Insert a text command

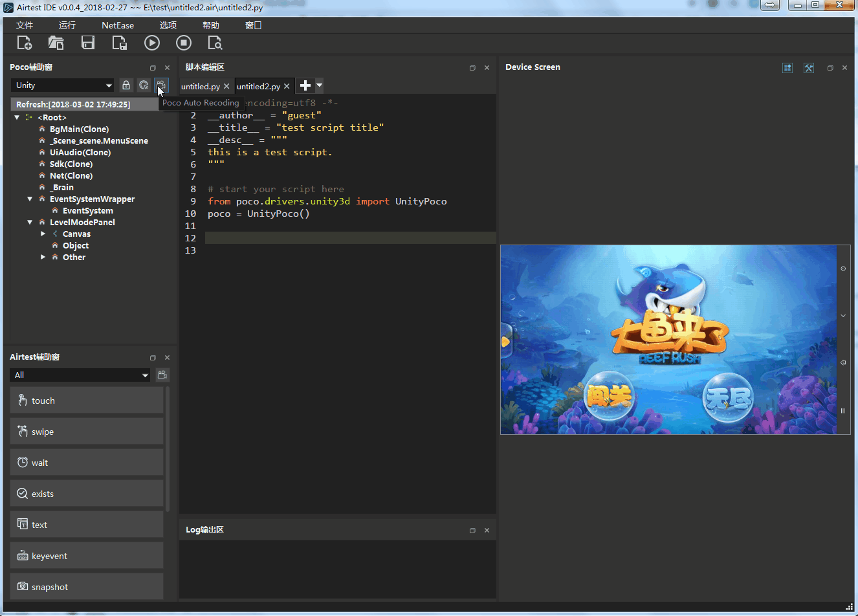pyautogui.click(x=87, y=525)
